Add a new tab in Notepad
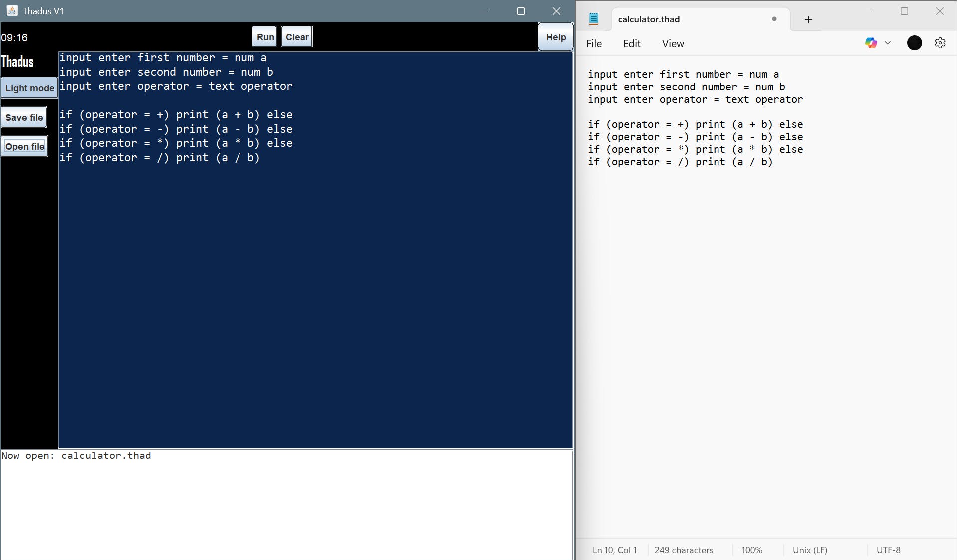Viewport: 957px width, 560px height. tap(808, 19)
